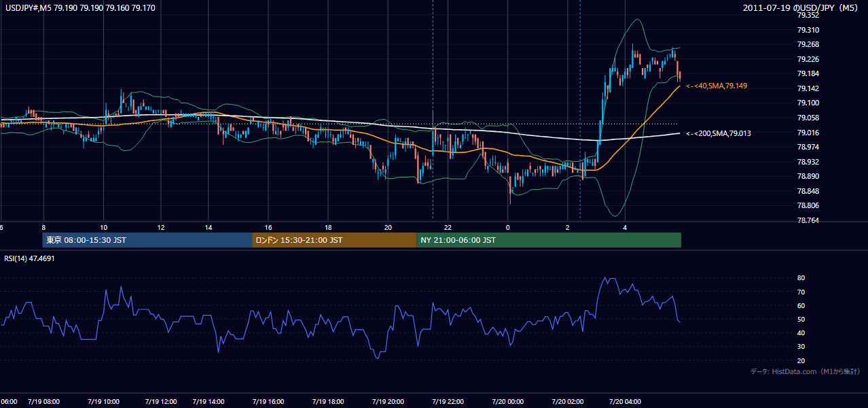868x408 pixels.
Task: Click the NY session band 21:00-06:00 JST
Action: point(549,240)
